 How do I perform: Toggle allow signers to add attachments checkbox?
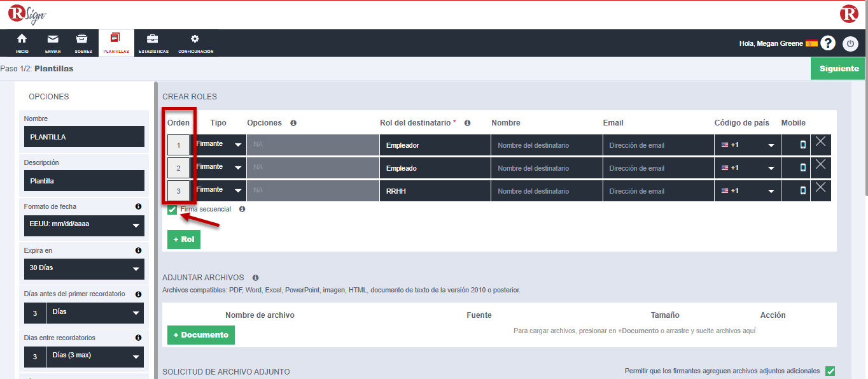click(830, 371)
